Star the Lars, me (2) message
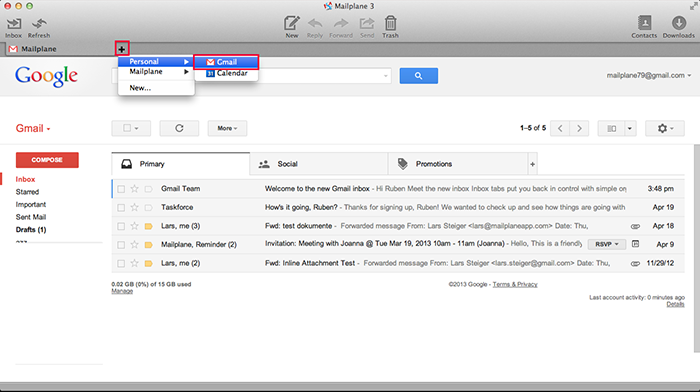This screenshot has width=700, height=392. pos(134,263)
